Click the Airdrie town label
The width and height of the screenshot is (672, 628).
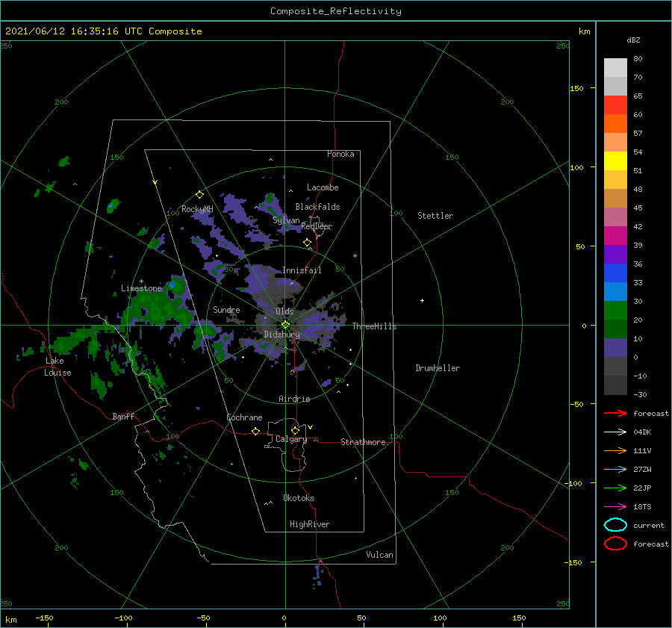click(294, 399)
